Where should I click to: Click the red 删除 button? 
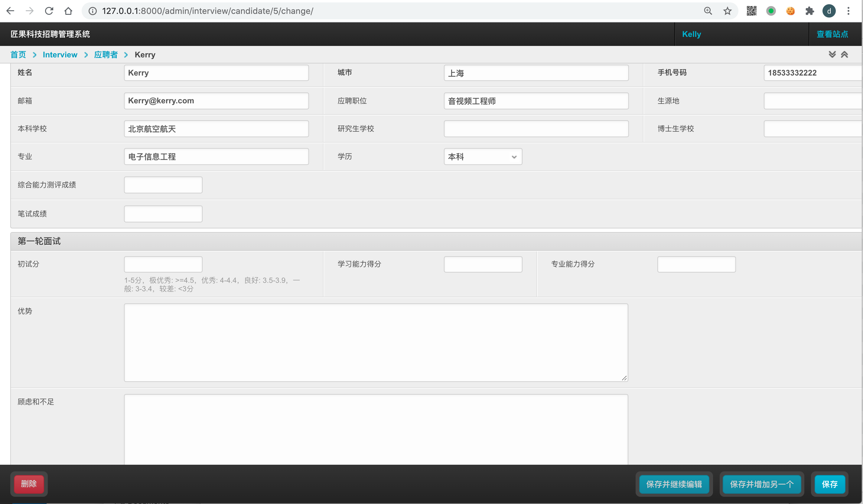(29, 484)
